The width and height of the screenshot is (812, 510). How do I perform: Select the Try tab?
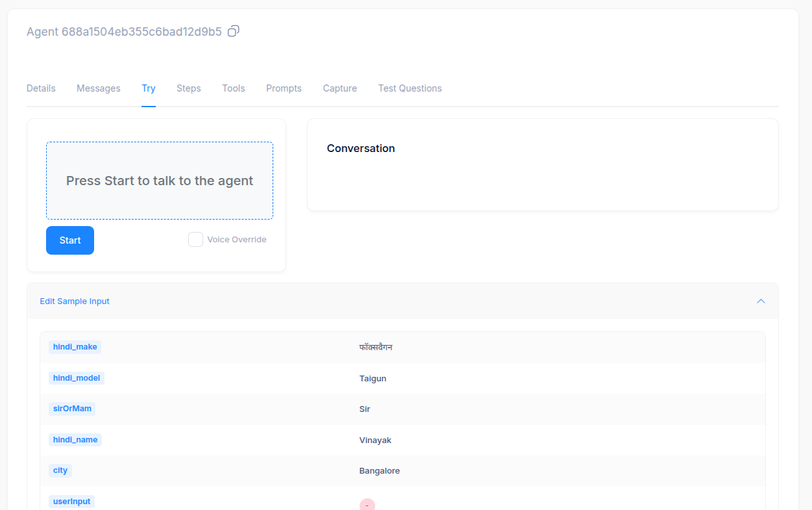tap(149, 88)
